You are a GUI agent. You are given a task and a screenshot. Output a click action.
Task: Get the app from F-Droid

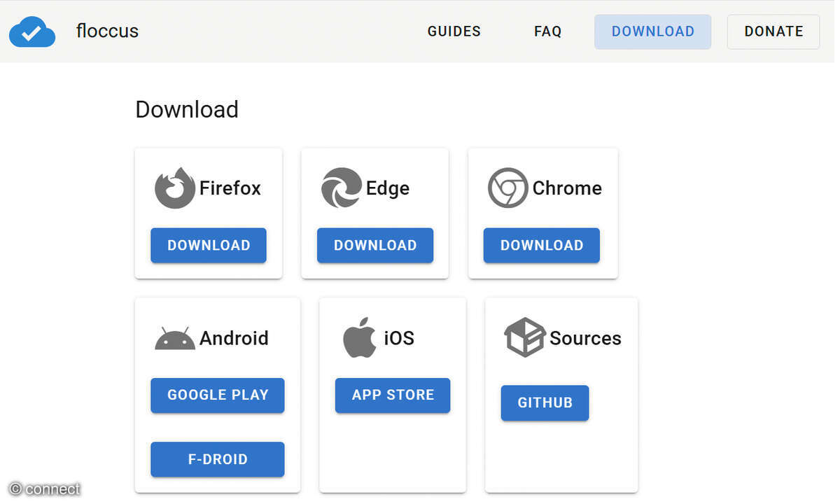point(217,459)
